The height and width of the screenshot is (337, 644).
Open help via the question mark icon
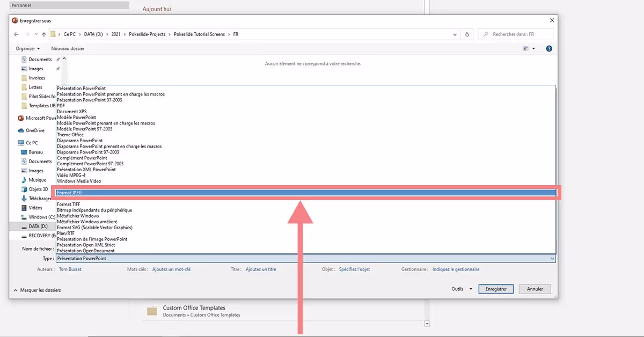[548, 48]
